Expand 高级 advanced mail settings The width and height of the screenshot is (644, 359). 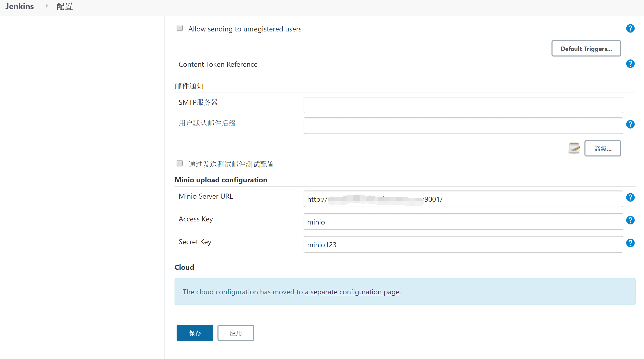tap(602, 149)
